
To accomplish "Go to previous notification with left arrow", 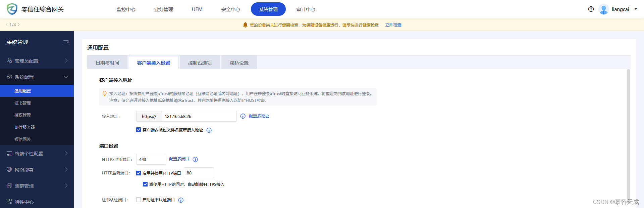I will [7, 25].
